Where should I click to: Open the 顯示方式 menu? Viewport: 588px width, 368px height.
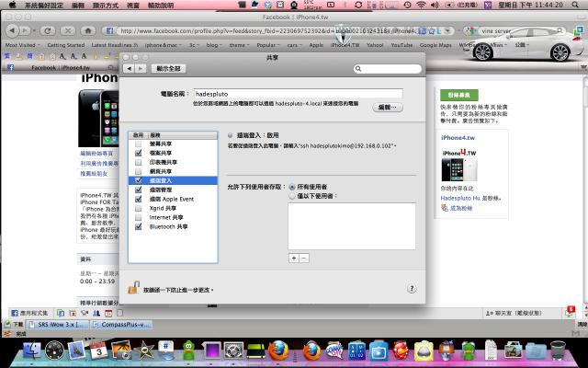[106, 6]
